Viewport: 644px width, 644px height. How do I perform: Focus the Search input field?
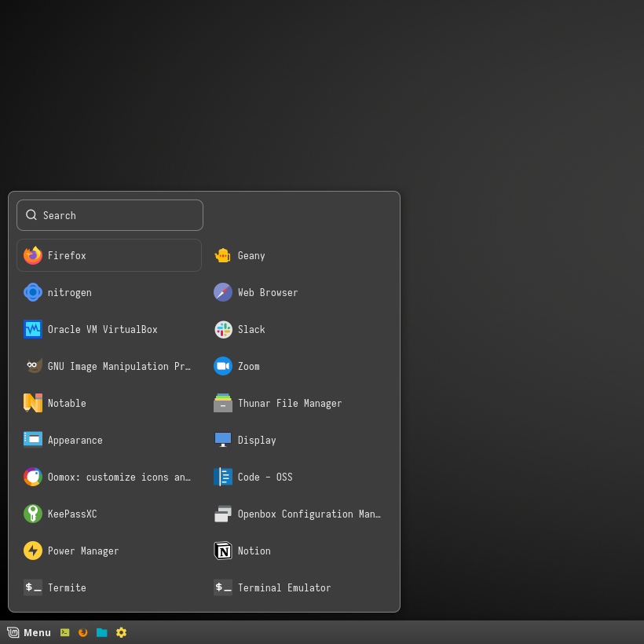110,215
